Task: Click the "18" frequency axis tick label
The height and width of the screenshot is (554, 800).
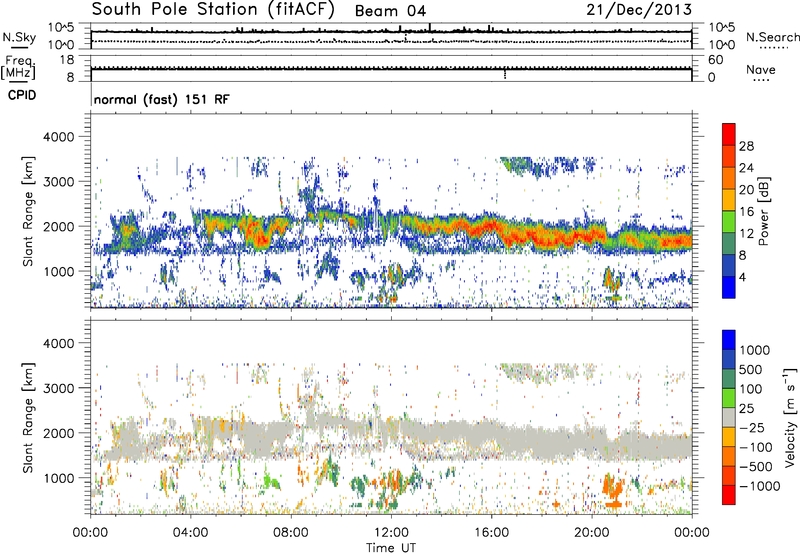Action: [x=67, y=60]
